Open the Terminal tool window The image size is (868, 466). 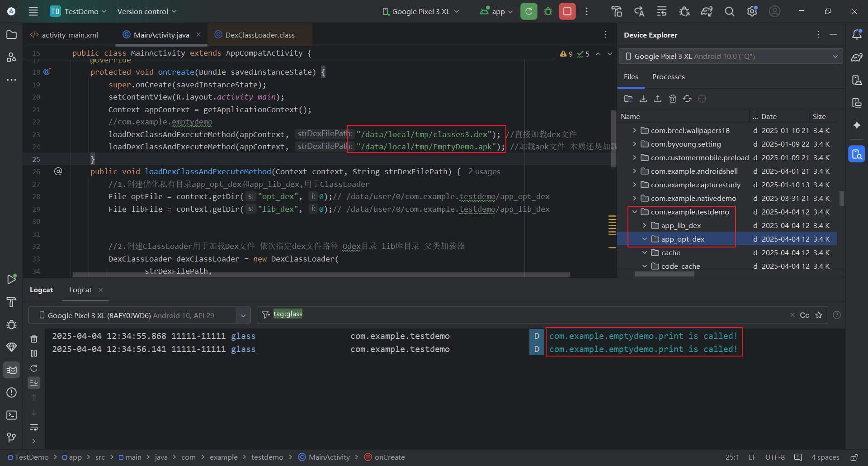12,415
